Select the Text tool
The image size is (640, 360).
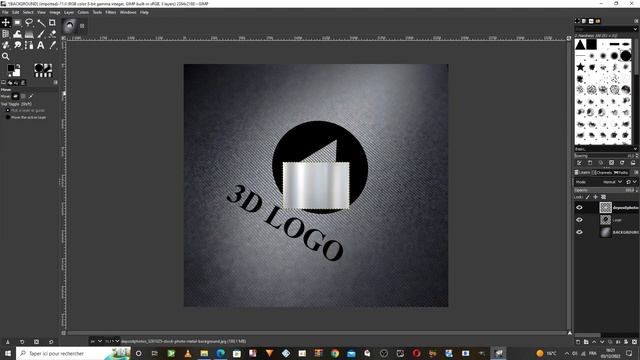[x=41, y=45]
